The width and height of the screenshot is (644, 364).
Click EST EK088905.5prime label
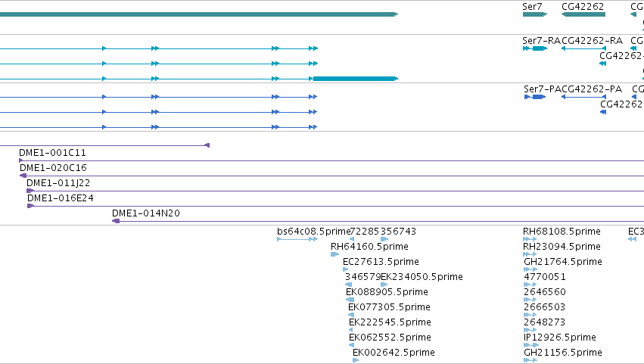pos(387,293)
